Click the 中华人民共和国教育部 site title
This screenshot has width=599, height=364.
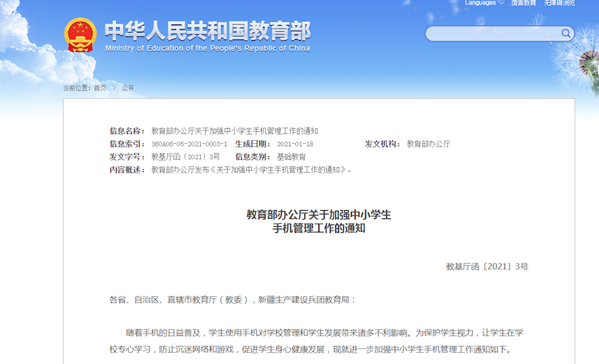(207, 31)
